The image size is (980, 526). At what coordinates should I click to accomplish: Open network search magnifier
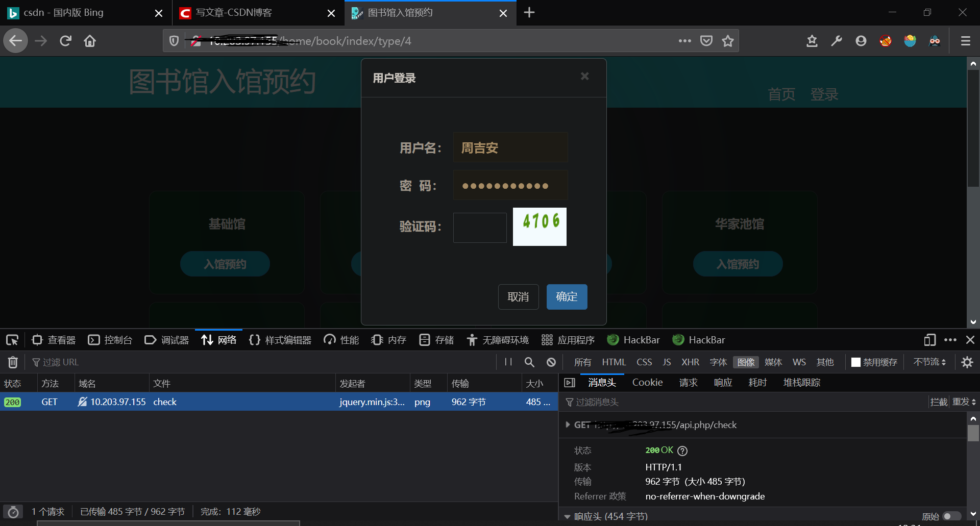[x=529, y=362]
